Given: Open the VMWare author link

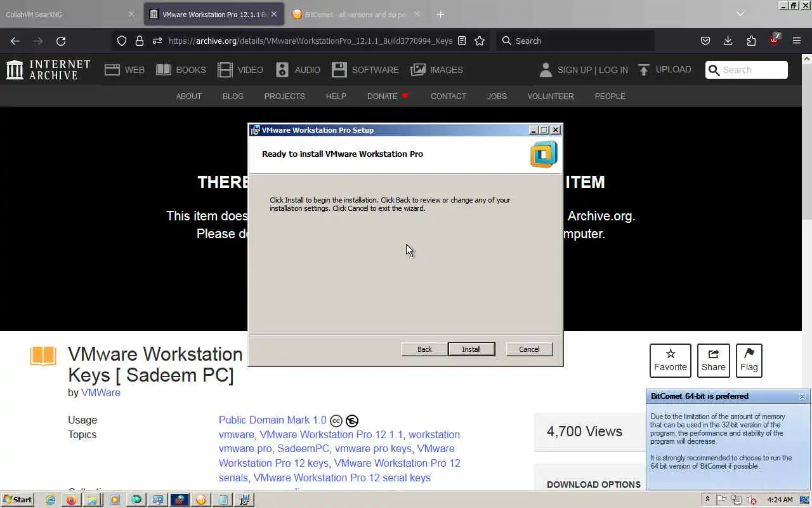Looking at the screenshot, I should [100, 392].
